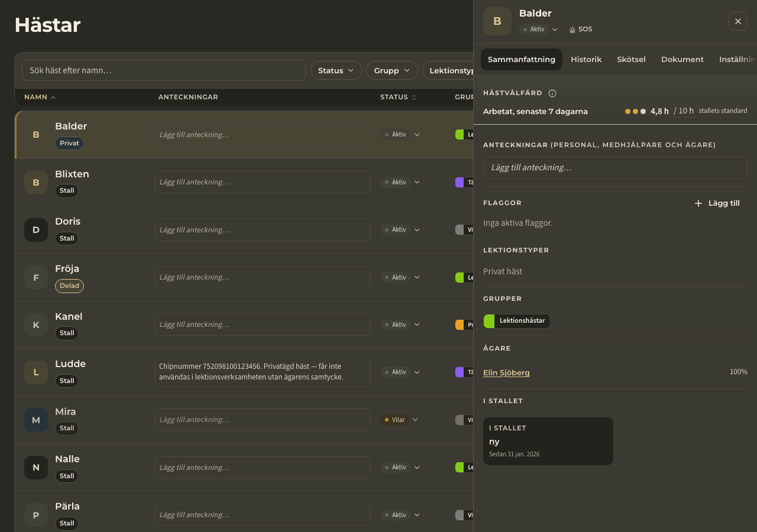Click the Blixten avatar in the horse list

(36, 183)
